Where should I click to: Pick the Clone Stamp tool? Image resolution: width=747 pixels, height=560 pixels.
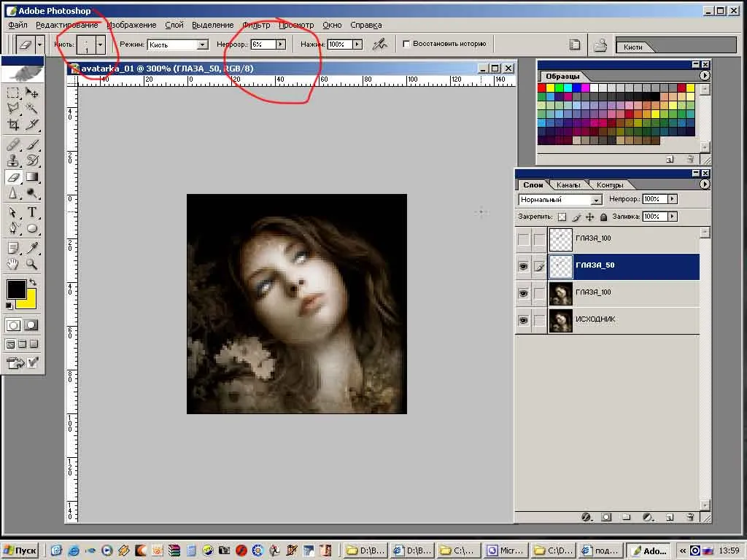click(13, 160)
